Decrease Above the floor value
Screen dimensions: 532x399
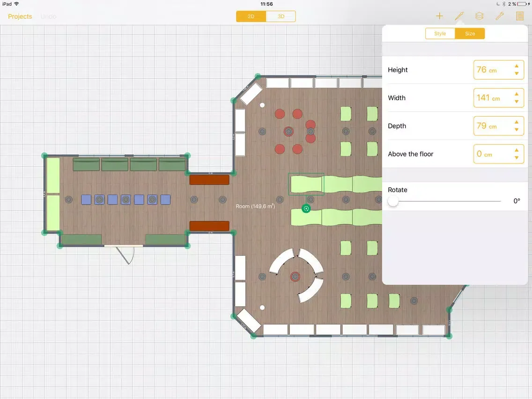(517, 158)
